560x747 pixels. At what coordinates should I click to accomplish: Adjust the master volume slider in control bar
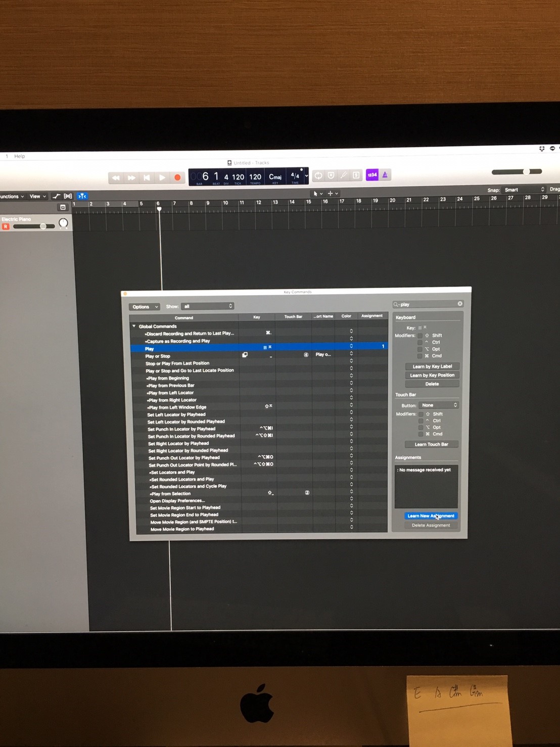[517, 172]
